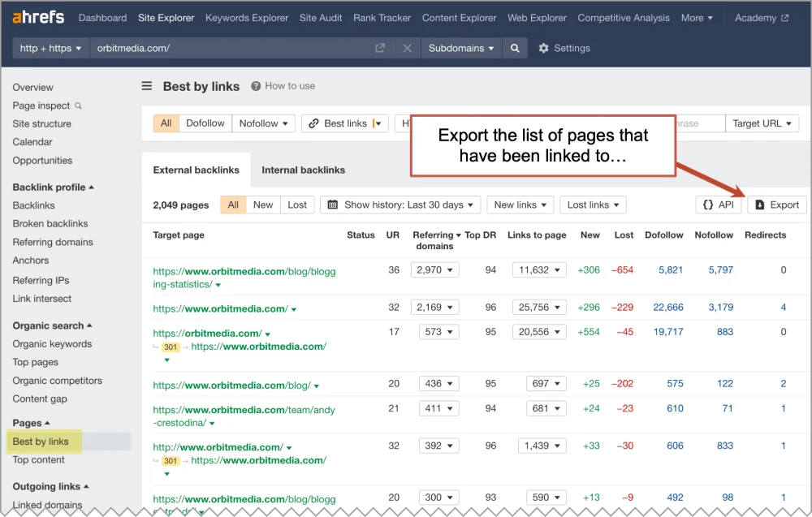Screen dimensions: 812x517
Task: Sort by Links to page column
Action: [537, 235]
